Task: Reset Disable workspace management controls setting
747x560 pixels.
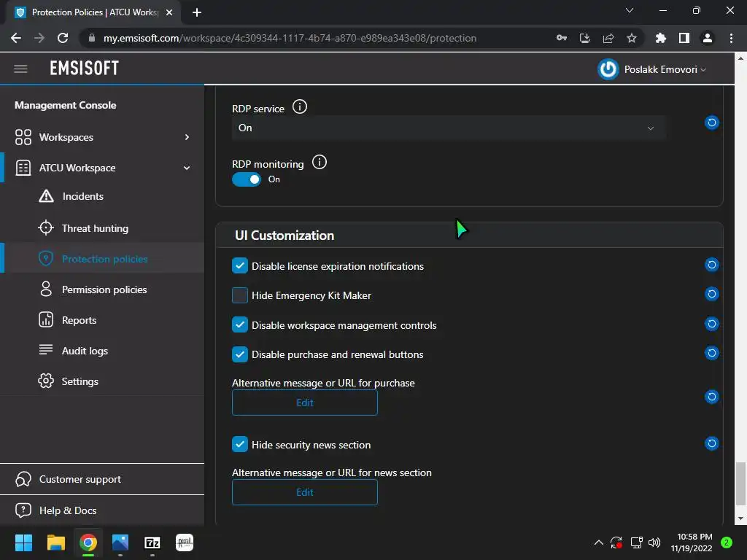Action: [x=712, y=324]
